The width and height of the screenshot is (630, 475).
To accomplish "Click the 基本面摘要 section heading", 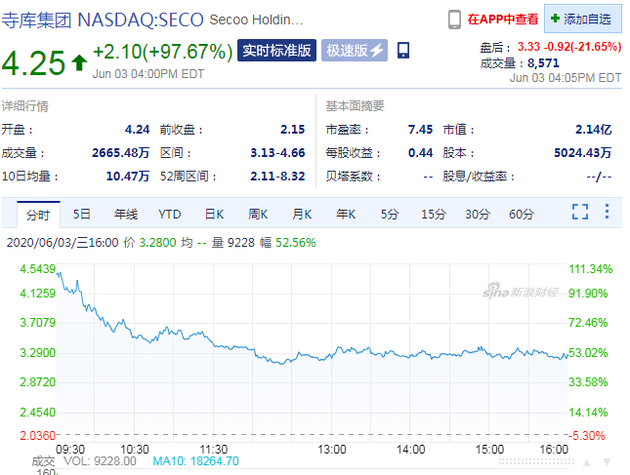I will point(355,106).
